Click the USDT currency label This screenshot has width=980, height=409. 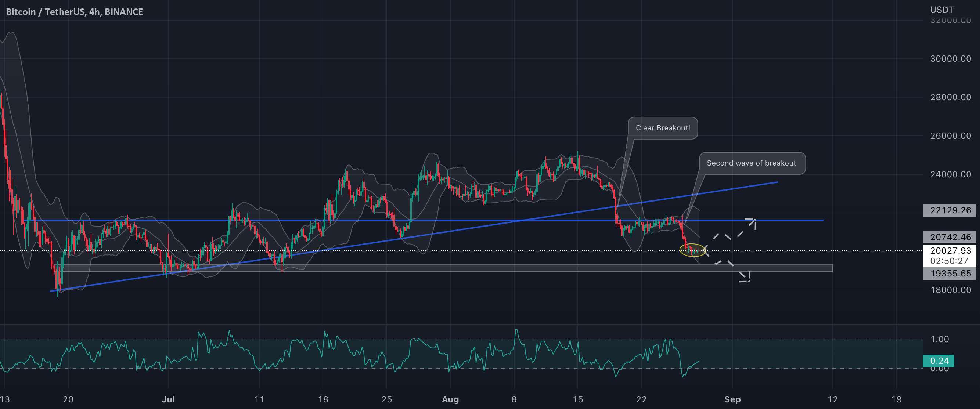[x=942, y=10]
